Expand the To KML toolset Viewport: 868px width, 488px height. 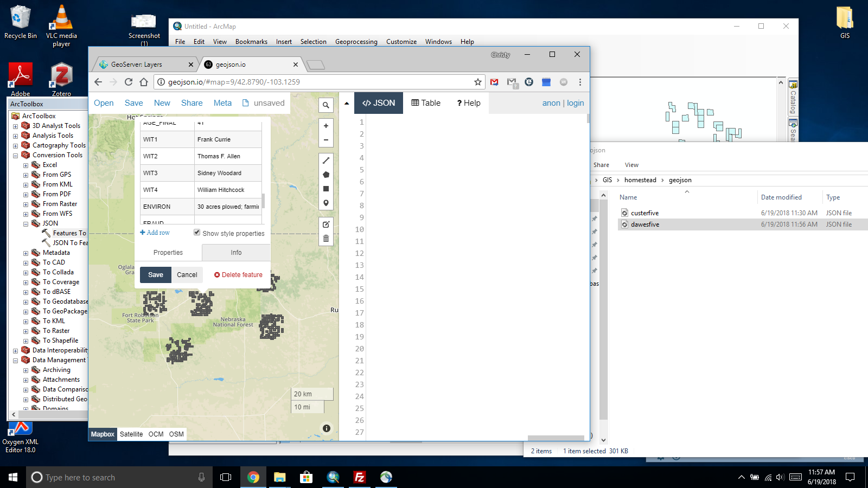[x=25, y=322]
